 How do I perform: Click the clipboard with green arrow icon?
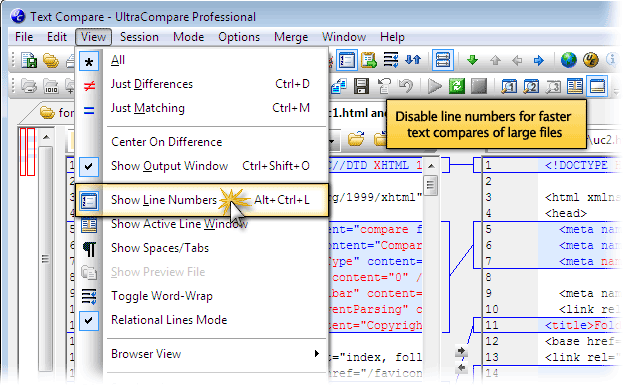coord(369,61)
